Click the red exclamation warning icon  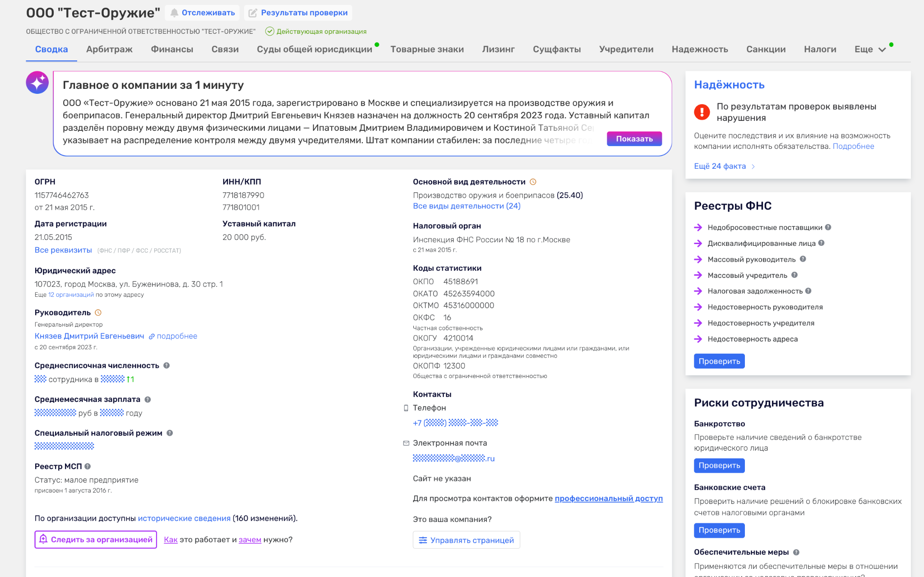tap(702, 111)
